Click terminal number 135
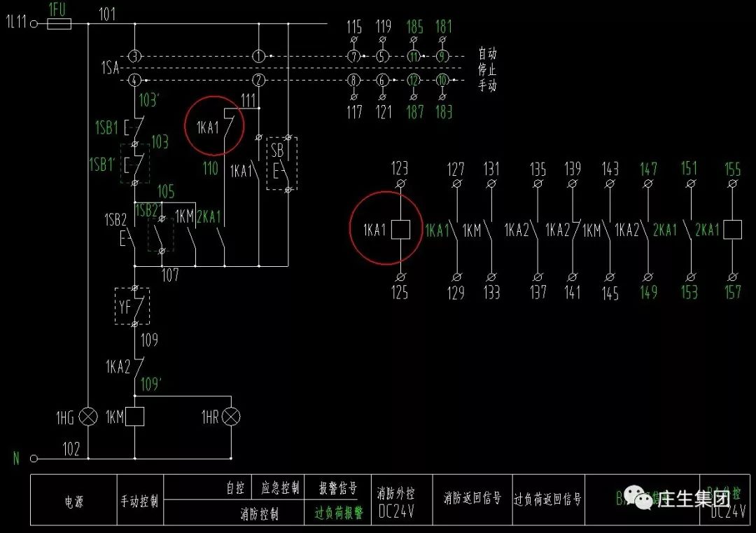The image size is (756, 533). point(538,169)
